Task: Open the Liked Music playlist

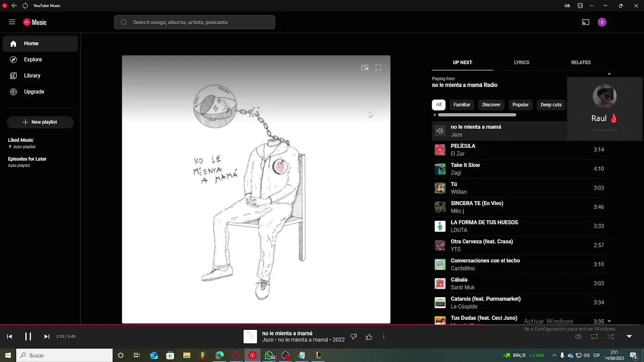Action: pos(40,143)
